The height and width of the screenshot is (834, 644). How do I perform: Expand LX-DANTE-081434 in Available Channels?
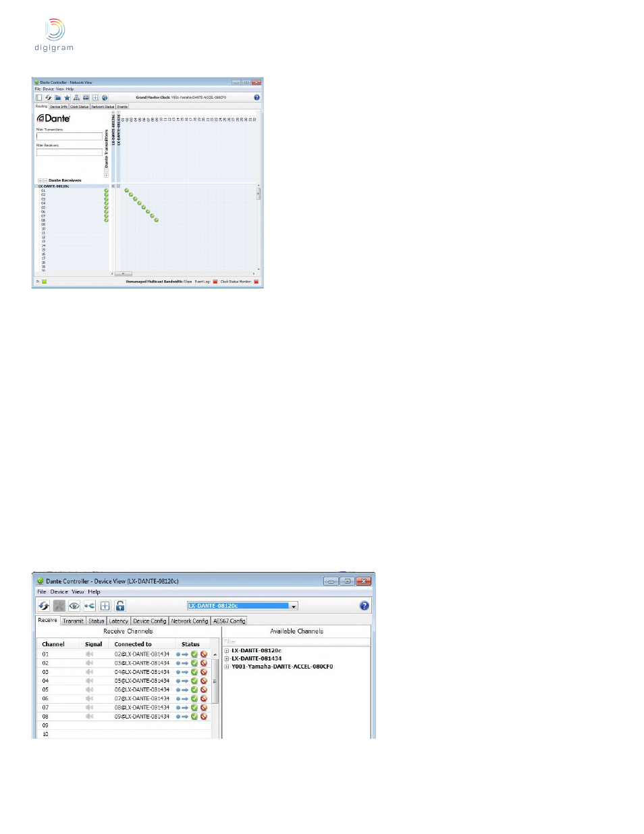pyautogui.click(x=227, y=658)
